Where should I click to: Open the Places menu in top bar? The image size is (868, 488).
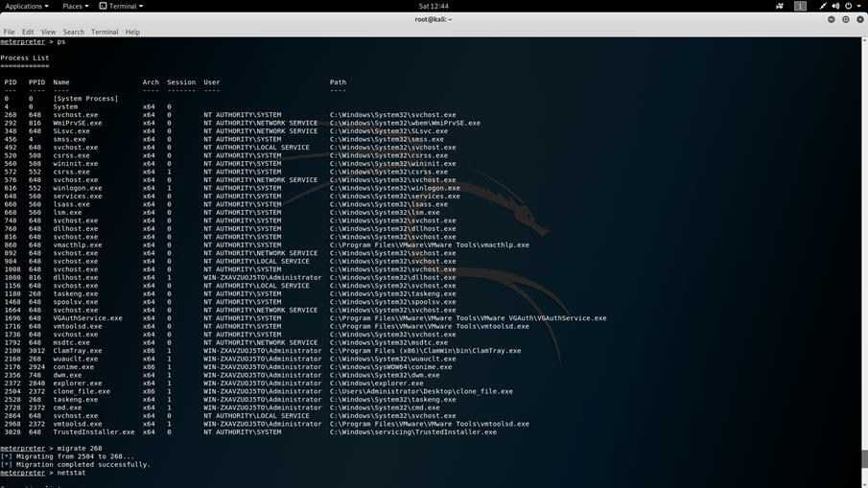(x=75, y=6)
